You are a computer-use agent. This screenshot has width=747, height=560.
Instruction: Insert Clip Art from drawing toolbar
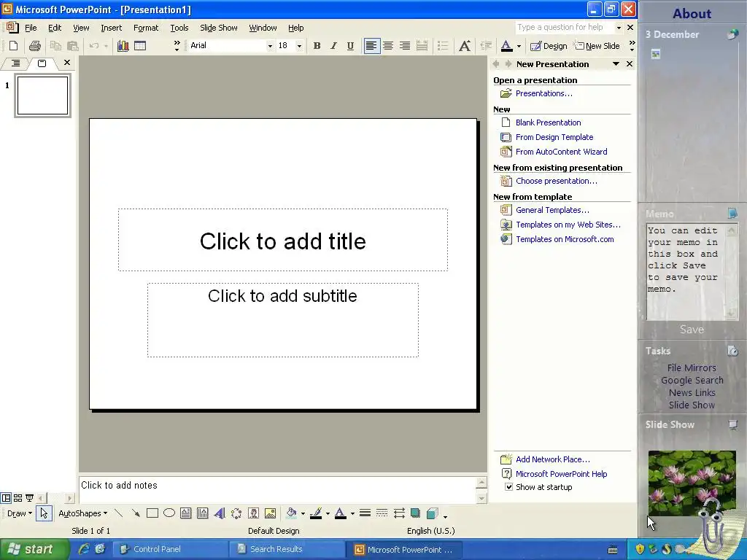[253, 513]
